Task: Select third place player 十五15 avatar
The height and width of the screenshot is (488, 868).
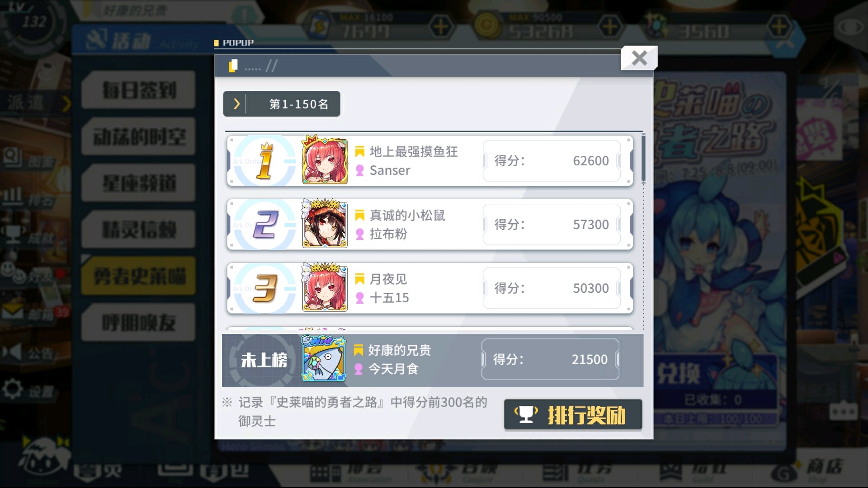Action: click(x=325, y=288)
